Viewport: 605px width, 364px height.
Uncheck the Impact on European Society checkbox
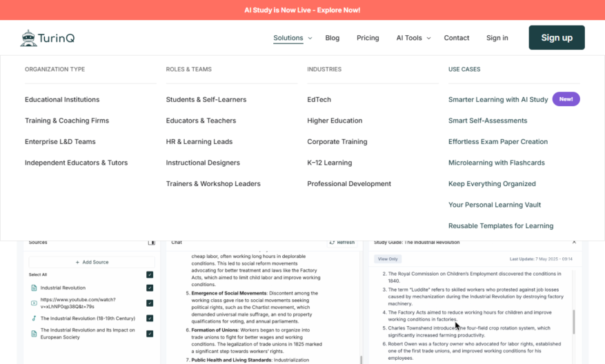click(x=150, y=334)
